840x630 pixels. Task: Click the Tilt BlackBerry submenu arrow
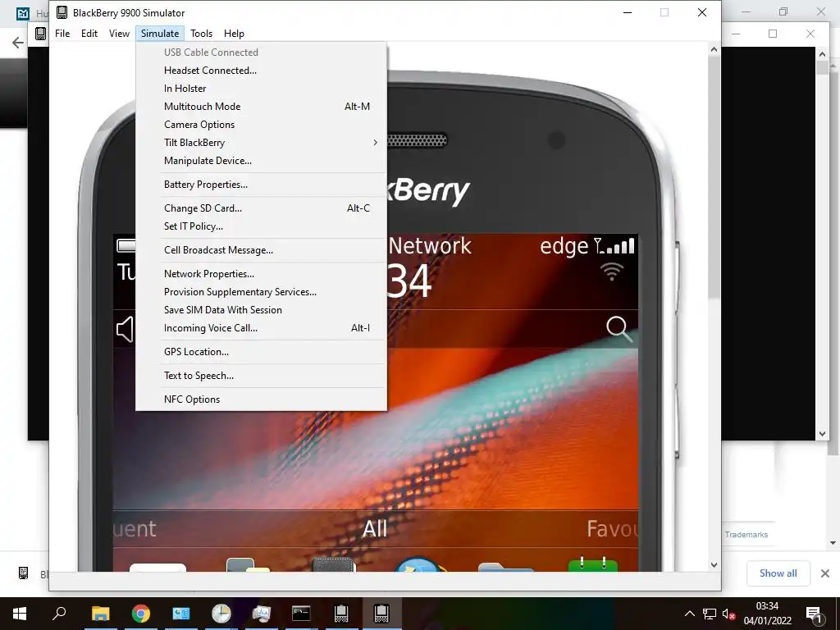375,143
